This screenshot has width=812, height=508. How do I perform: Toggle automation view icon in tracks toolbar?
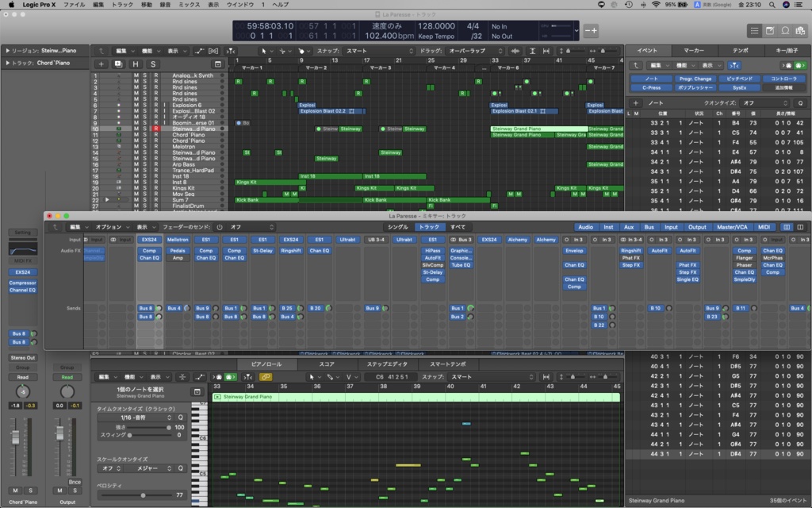pos(199,51)
